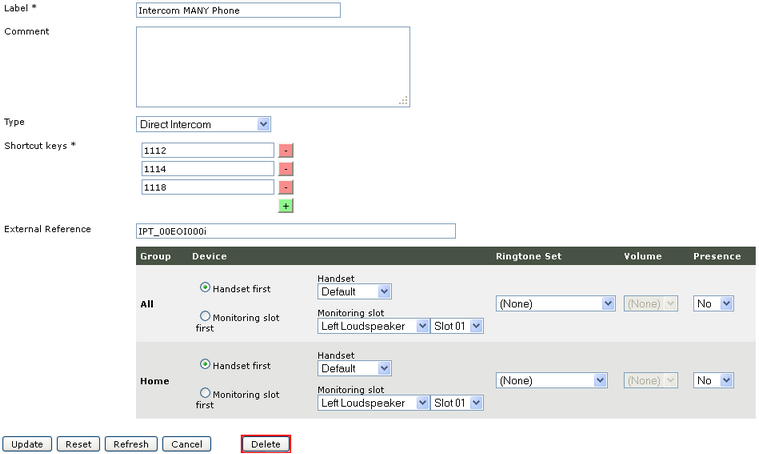Click the Update button
Image resolution: width=759 pixels, height=454 pixels.
(x=27, y=444)
